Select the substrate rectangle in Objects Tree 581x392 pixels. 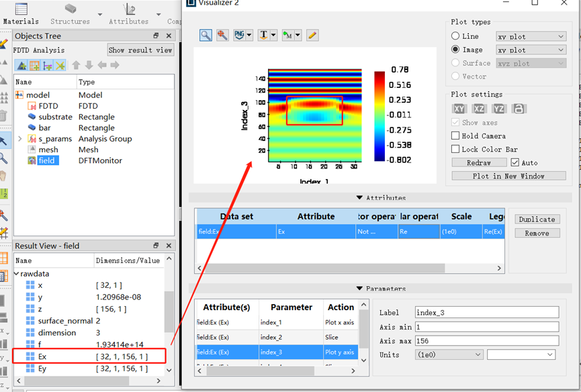[x=55, y=117]
